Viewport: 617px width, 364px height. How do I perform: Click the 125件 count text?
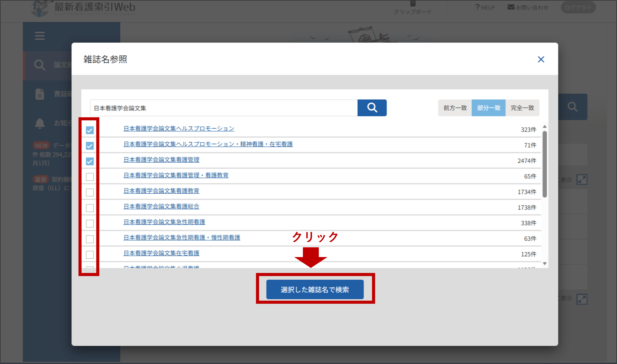pyautogui.click(x=529, y=254)
